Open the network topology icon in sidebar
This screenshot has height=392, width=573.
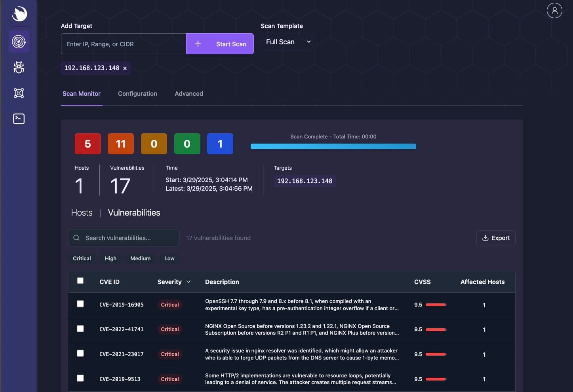point(18,93)
